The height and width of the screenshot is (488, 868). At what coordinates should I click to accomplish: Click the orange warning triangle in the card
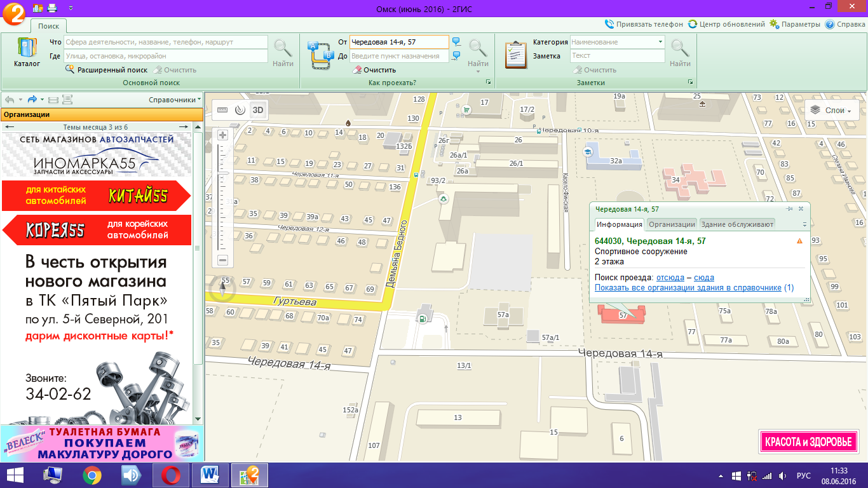(x=799, y=241)
